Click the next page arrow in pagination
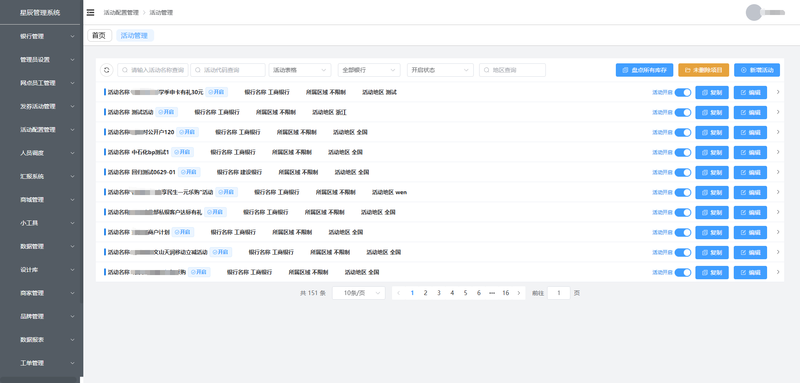Viewport: 800px width, 383px height. click(518, 293)
